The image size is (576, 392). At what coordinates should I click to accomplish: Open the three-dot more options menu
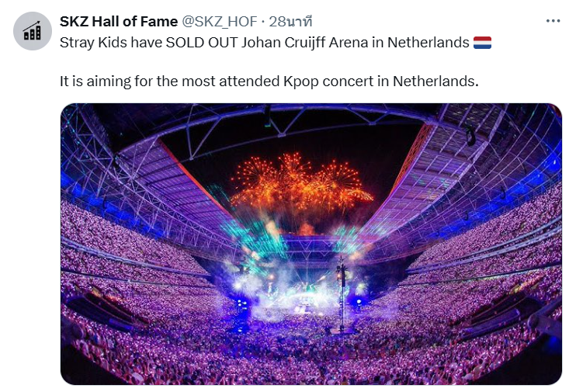click(x=553, y=21)
